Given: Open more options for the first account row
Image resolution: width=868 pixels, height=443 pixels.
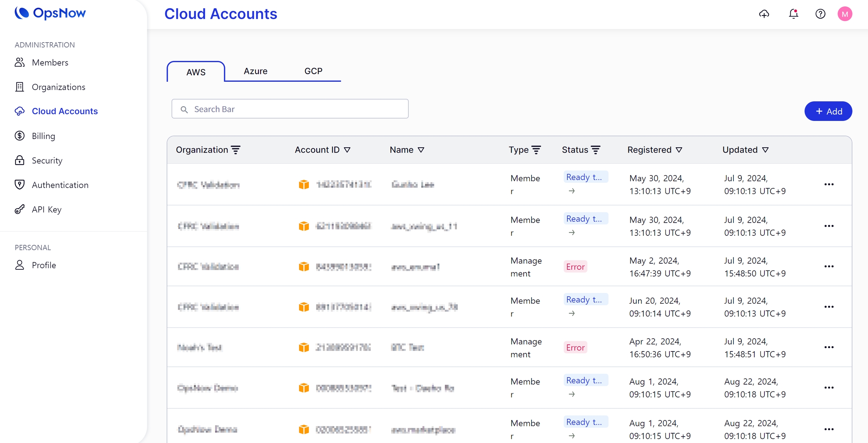Looking at the screenshot, I should (x=829, y=185).
